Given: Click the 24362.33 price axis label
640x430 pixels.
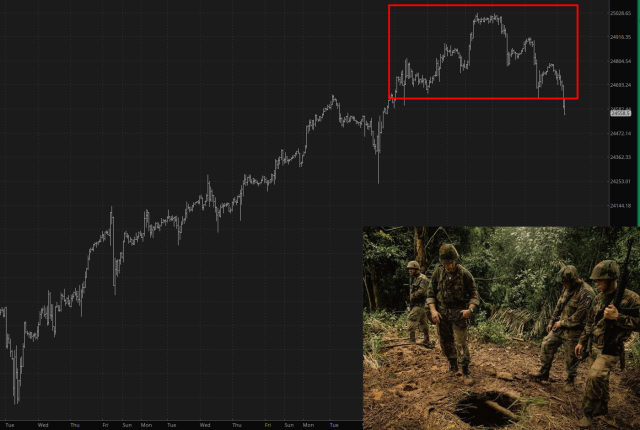Looking at the screenshot, I should (620, 157).
